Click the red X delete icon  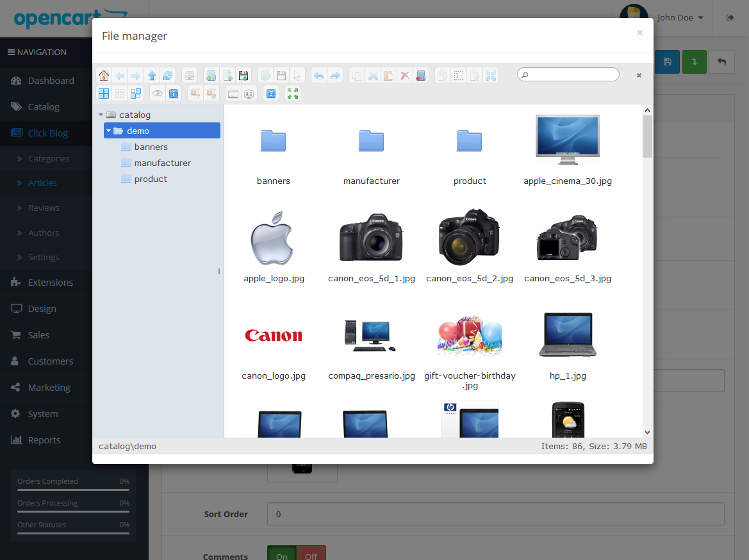[x=405, y=76]
